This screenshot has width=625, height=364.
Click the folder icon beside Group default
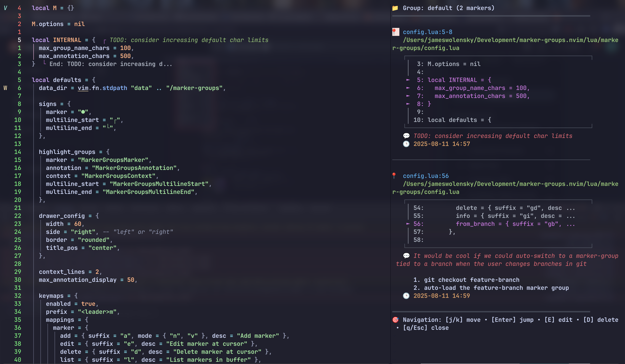[395, 8]
